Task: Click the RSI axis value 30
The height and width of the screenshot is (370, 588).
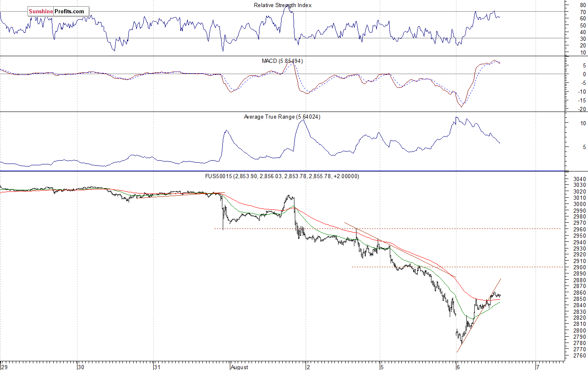Action: [x=583, y=39]
